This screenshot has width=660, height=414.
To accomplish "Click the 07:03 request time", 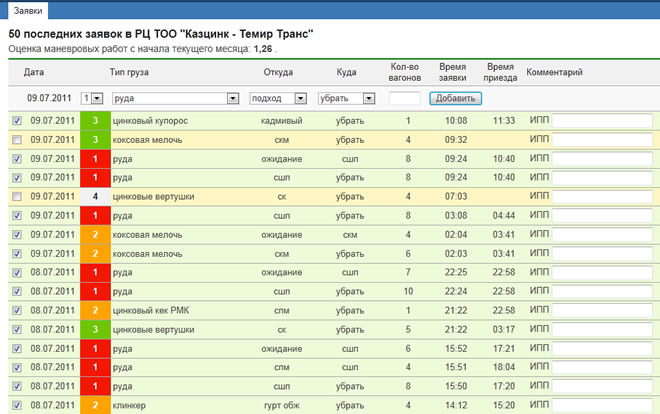I will point(456,196).
